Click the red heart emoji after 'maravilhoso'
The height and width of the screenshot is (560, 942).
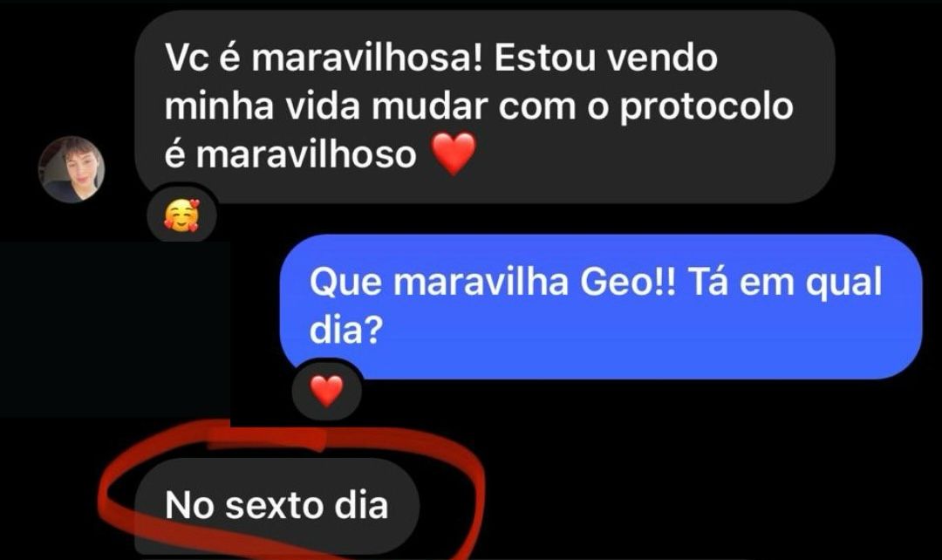pos(454,154)
